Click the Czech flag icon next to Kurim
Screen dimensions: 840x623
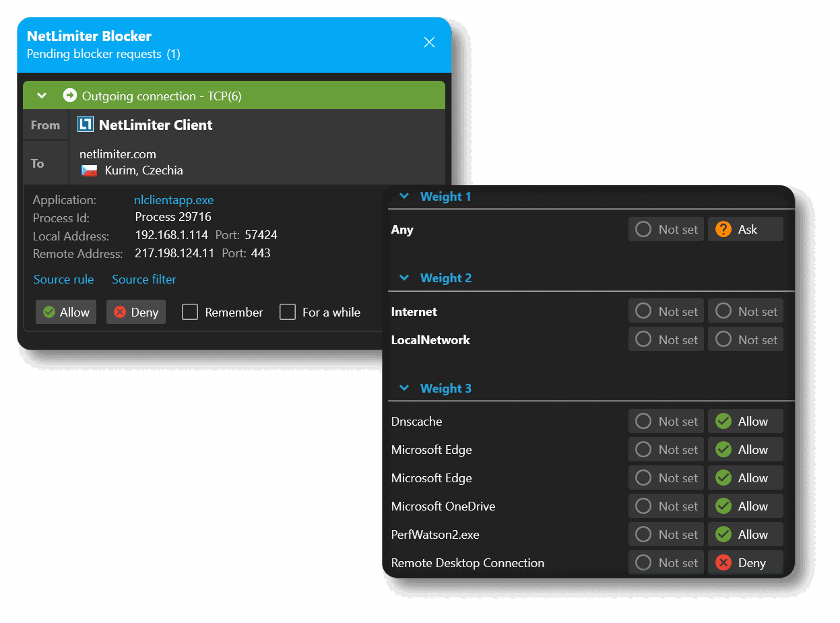coord(88,170)
